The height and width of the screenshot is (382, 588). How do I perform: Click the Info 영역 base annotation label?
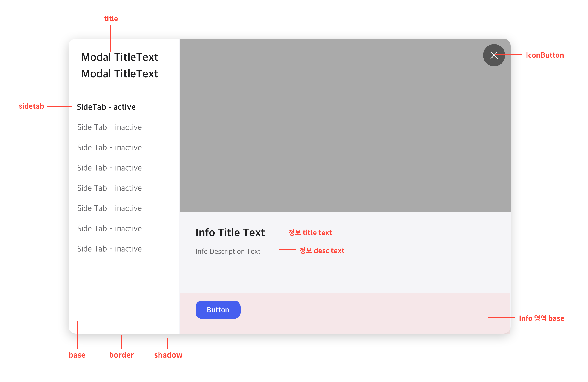(541, 318)
